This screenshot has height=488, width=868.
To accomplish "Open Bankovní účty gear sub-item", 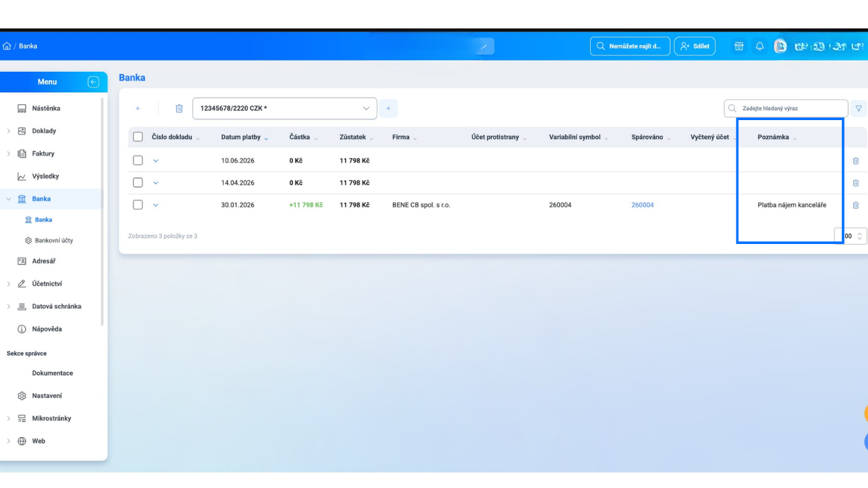I will (49, 241).
